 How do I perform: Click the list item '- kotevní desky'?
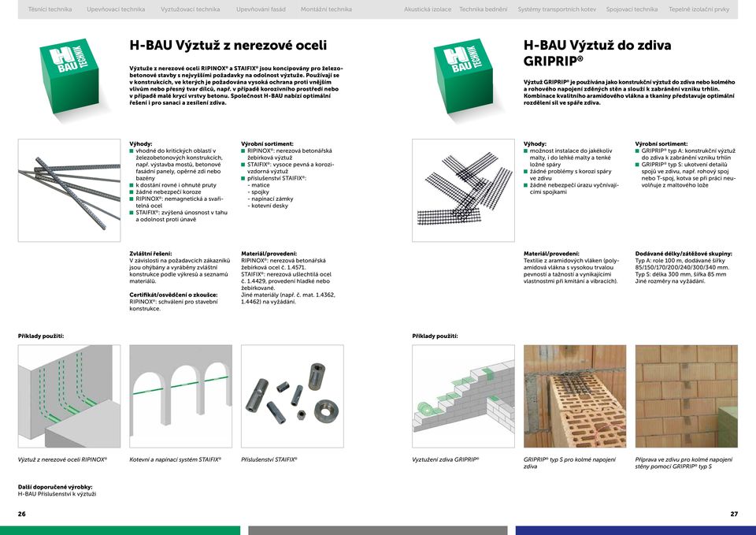click(x=268, y=206)
